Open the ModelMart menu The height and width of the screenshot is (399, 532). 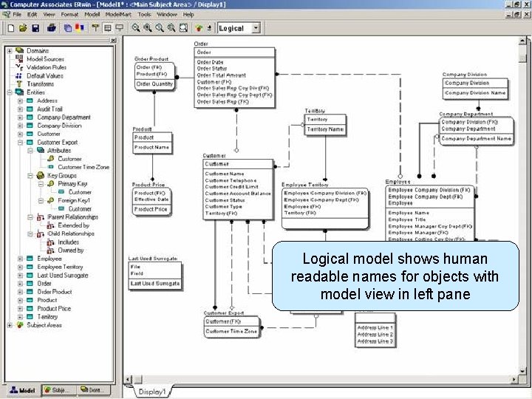click(118, 14)
